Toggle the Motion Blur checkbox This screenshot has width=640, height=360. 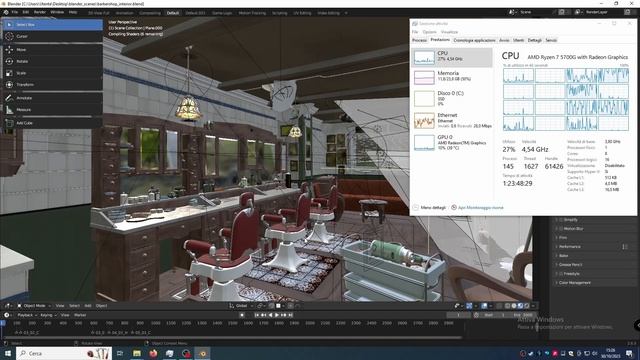click(x=561, y=229)
